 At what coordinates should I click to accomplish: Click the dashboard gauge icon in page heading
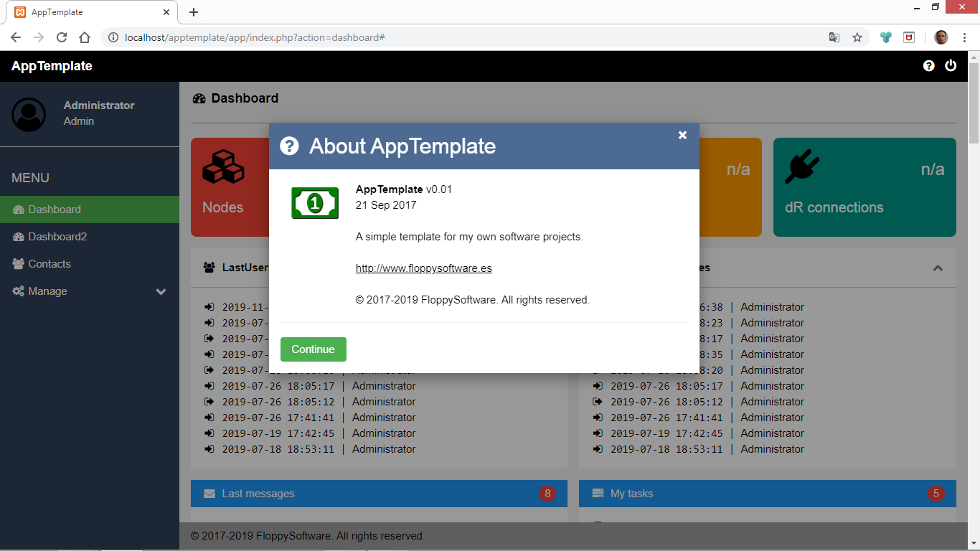[199, 98]
